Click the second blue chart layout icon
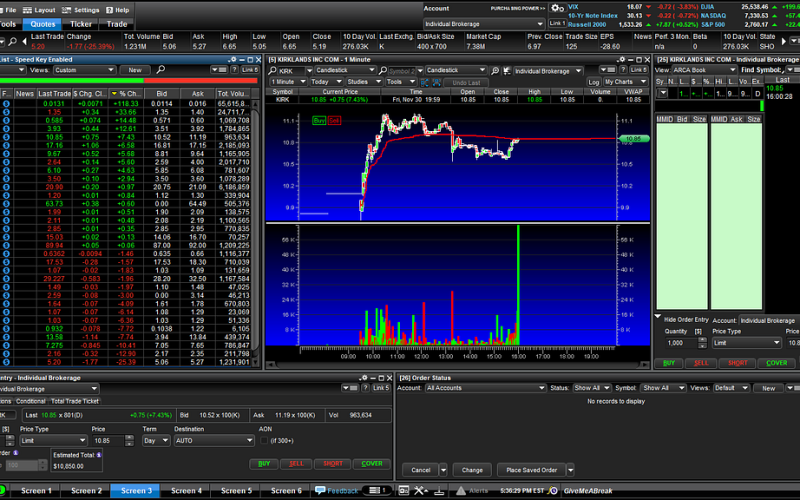The height and width of the screenshot is (500, 800). click(x=437, y=82)
